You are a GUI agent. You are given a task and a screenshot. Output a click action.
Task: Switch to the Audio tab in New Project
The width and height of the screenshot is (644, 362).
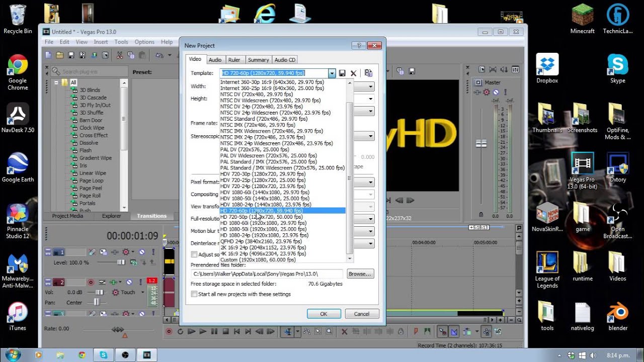click(x=215, y=60)
